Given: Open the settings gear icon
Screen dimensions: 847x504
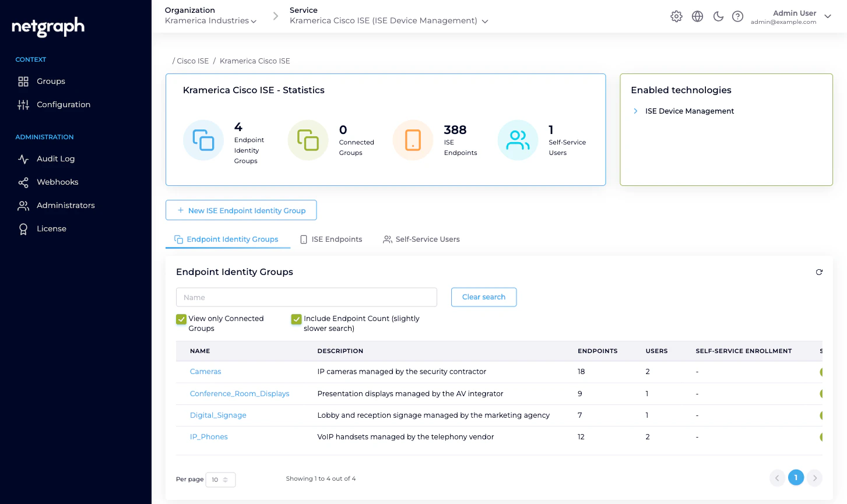Looking at the screenshot, I should (676, 16).
